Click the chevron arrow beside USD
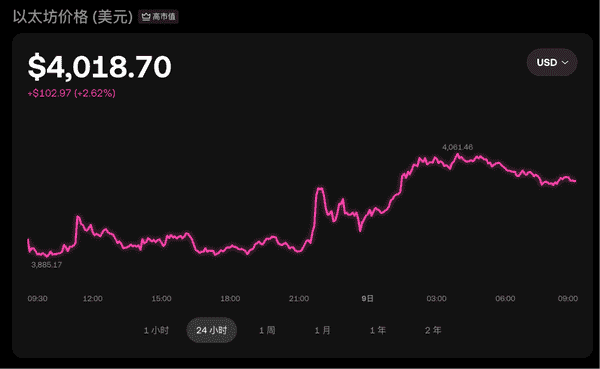The width and height of the screenshot is (600, 369). [565, 62]
